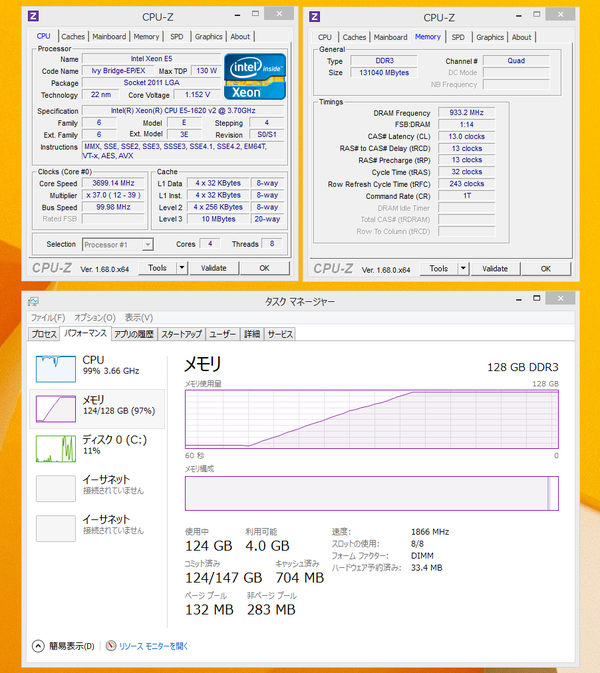600x673 pixels.
Task: Open the Mainboard tab in right CPU-Z window
Action: 391,37
